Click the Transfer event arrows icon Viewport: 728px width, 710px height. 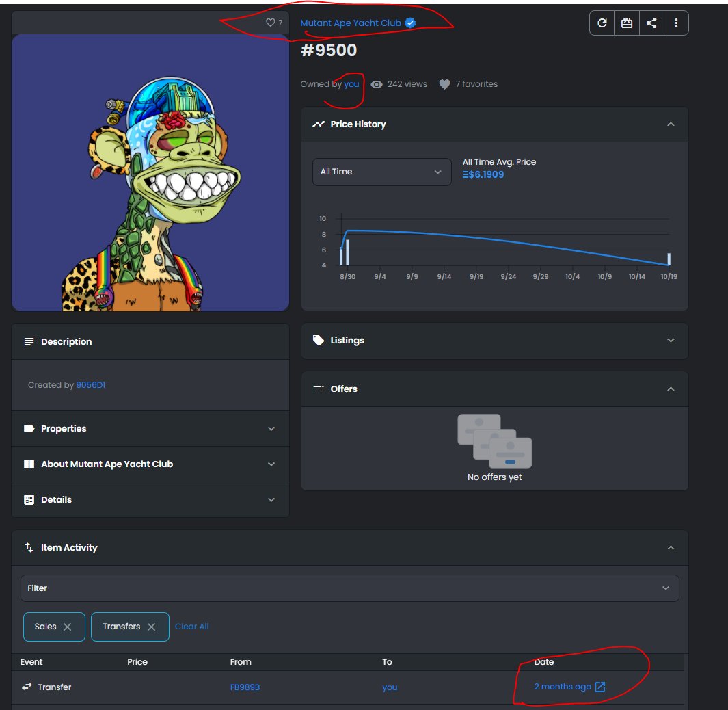coord(27,686)
